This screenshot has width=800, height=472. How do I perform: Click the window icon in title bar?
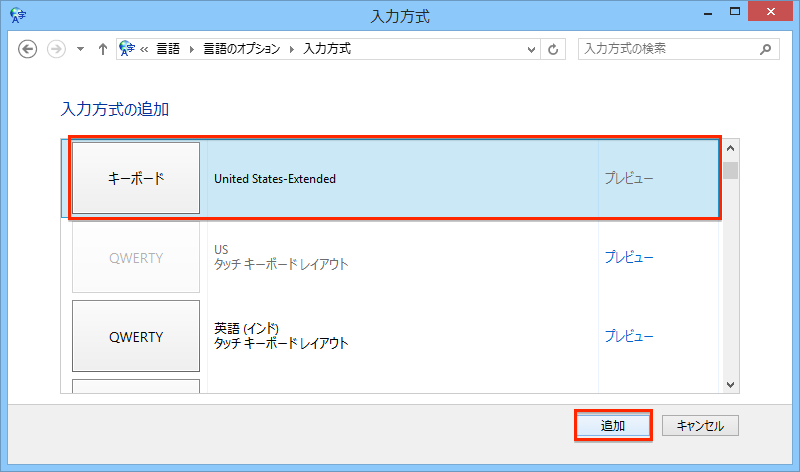tap(17, 15)
